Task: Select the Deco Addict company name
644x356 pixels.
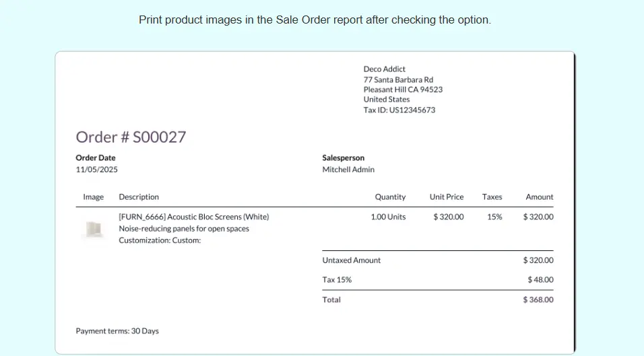Action: 384,69
